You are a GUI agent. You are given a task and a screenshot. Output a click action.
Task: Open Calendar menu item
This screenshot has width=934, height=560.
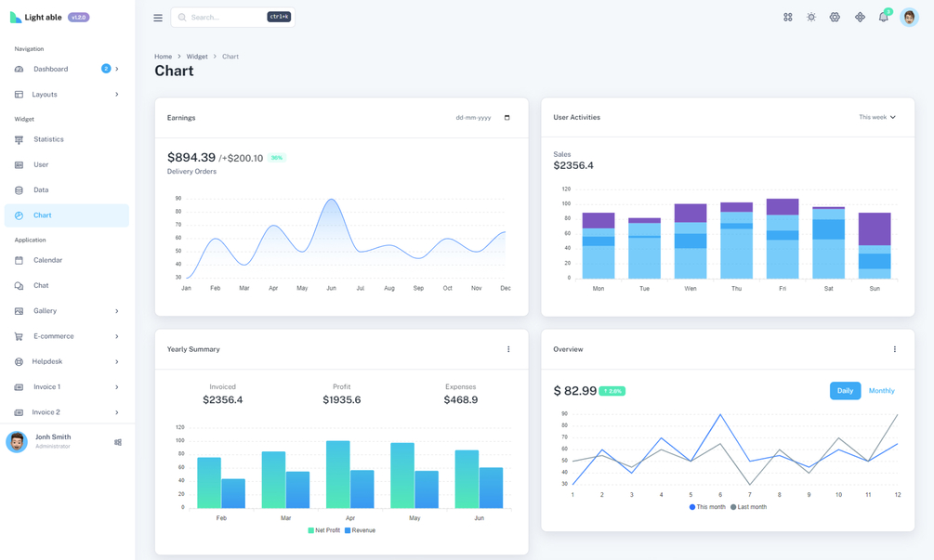67,260
